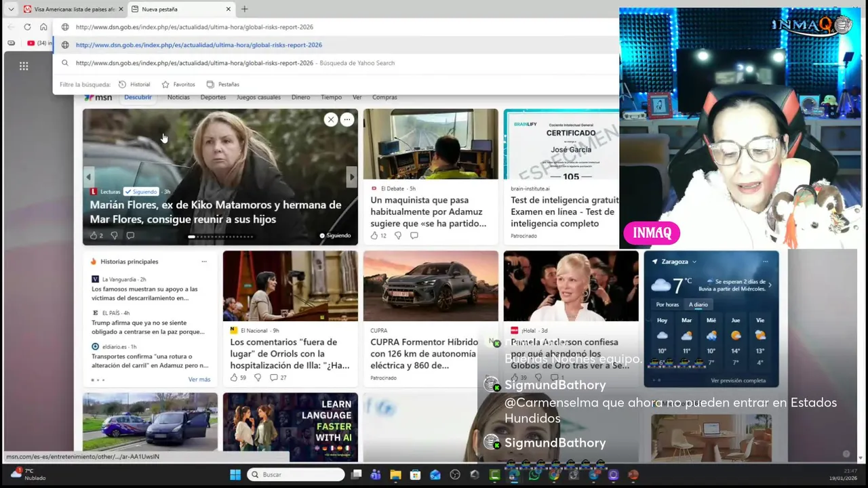Pick the Yahoo Search suggestion row
Screen dimensions: 868x488
point(336,63)
